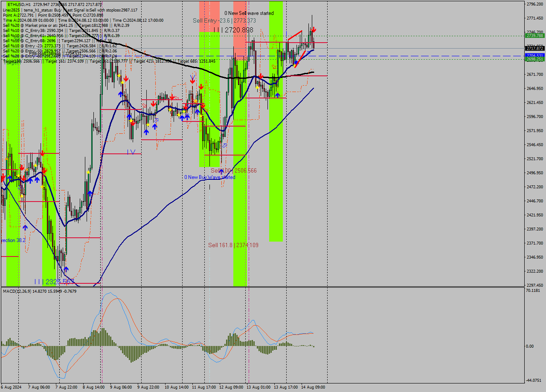This screenshot has width=546, height=392.
Task: Select the blue up arrow near 13 Aug 01:00
Action: click(277, 95)
